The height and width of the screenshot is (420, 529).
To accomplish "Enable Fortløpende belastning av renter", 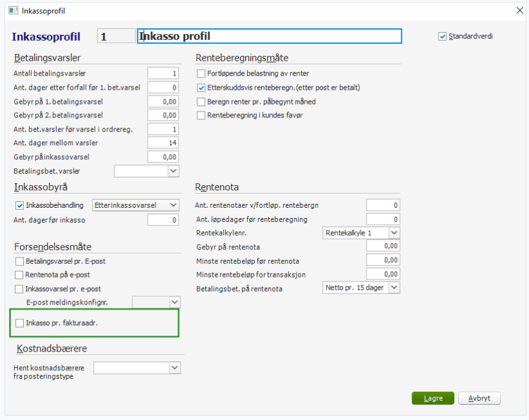I will point(201,74).
